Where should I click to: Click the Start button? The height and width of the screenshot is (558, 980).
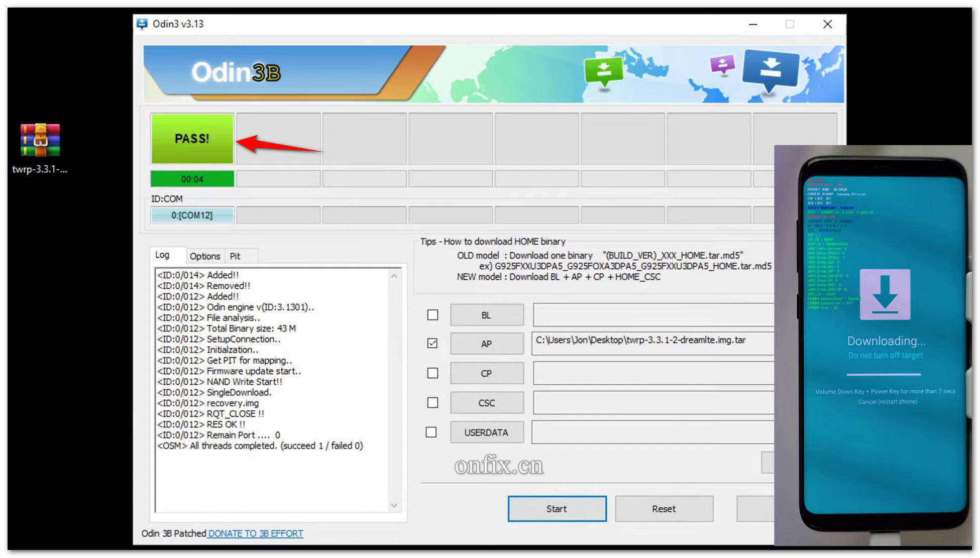coord(557,509)
